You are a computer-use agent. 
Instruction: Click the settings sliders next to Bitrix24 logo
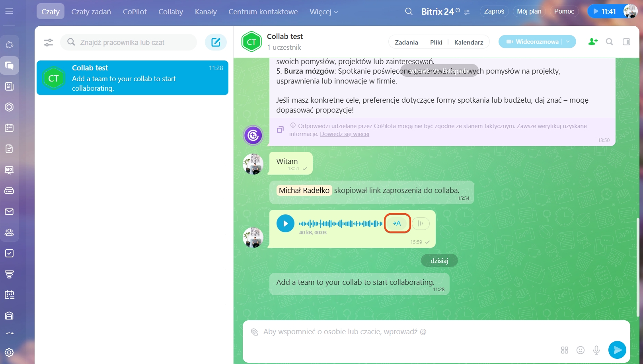click(x=467, y=12)
